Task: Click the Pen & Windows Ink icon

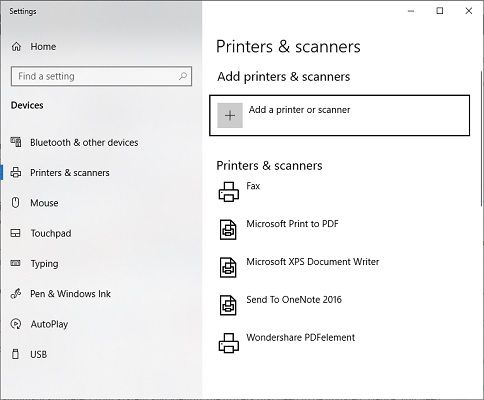Action: [x=16, y=294]
